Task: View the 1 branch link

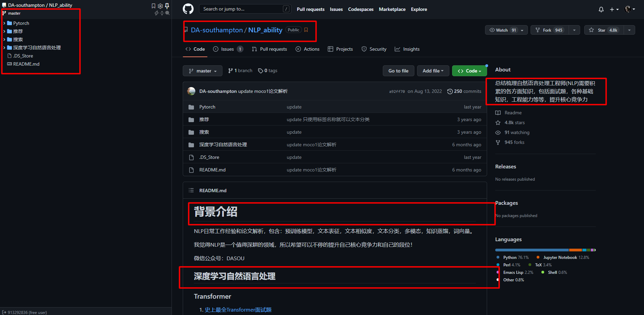Action: 240,70
